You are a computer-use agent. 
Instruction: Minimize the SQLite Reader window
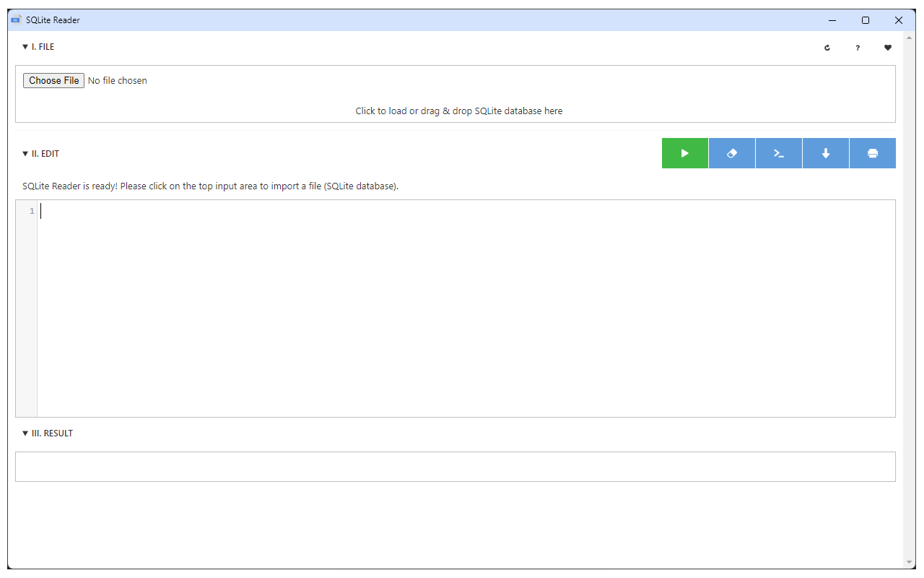coord(832,20)
